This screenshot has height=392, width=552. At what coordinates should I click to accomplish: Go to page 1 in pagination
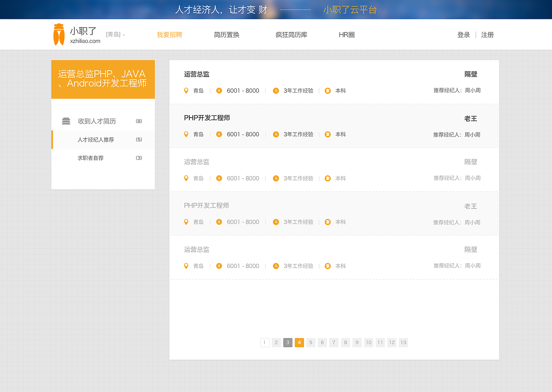(x=265, y=342)
